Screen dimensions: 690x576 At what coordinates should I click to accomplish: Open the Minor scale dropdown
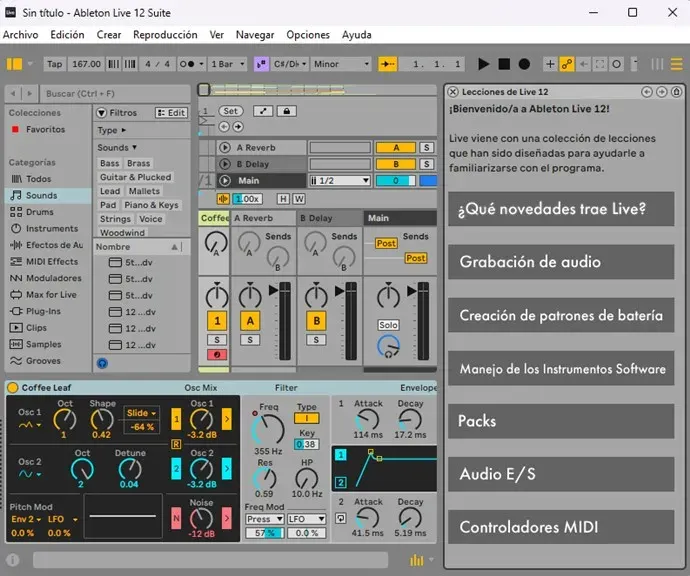point(341,64)
